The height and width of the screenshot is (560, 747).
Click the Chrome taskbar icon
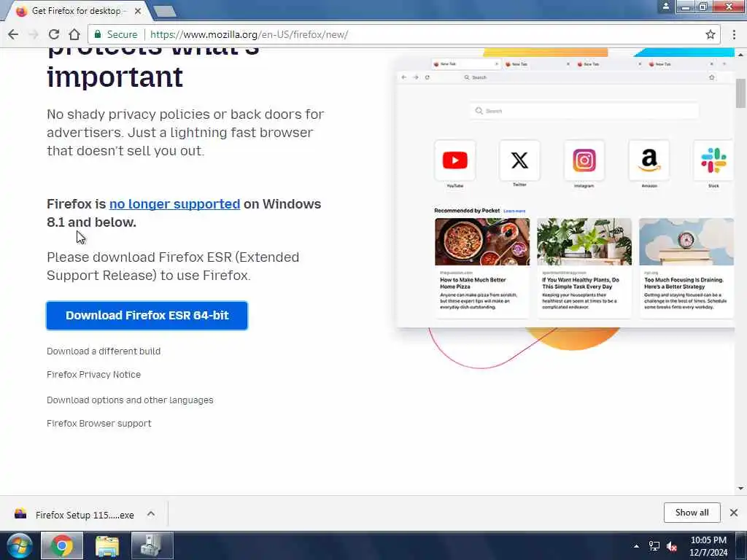click(x=62, y=545)
